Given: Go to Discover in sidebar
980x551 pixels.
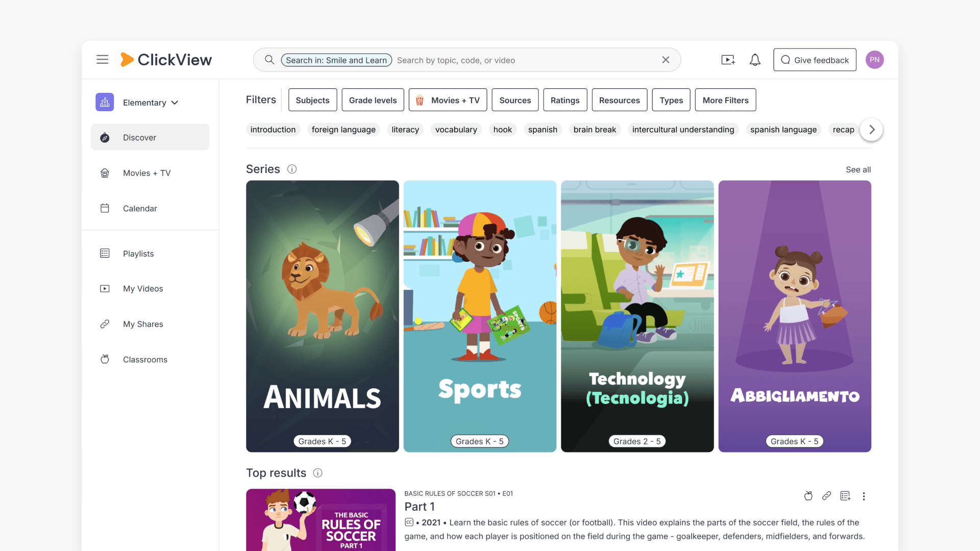Looking at the screenshot, I should 150,137.
